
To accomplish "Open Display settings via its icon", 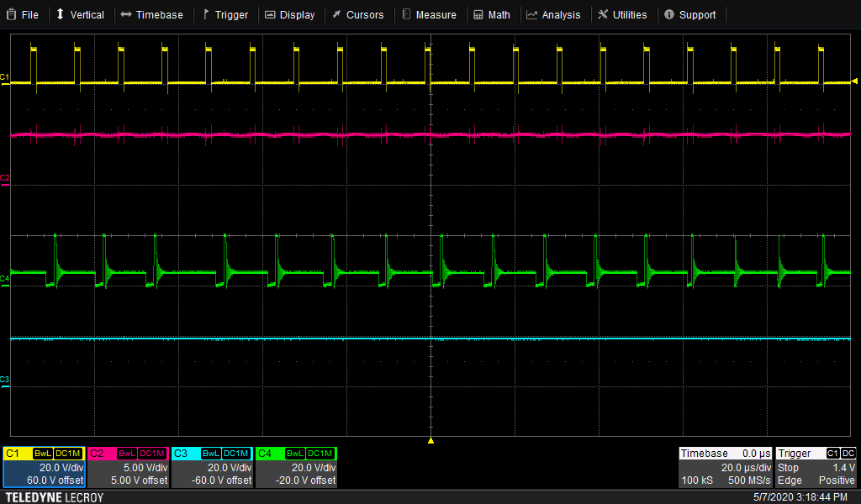I will (269, 14).
